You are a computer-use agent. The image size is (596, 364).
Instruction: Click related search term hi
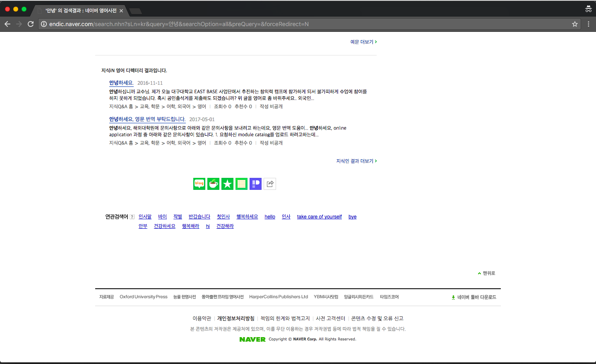tap(208, 226)
